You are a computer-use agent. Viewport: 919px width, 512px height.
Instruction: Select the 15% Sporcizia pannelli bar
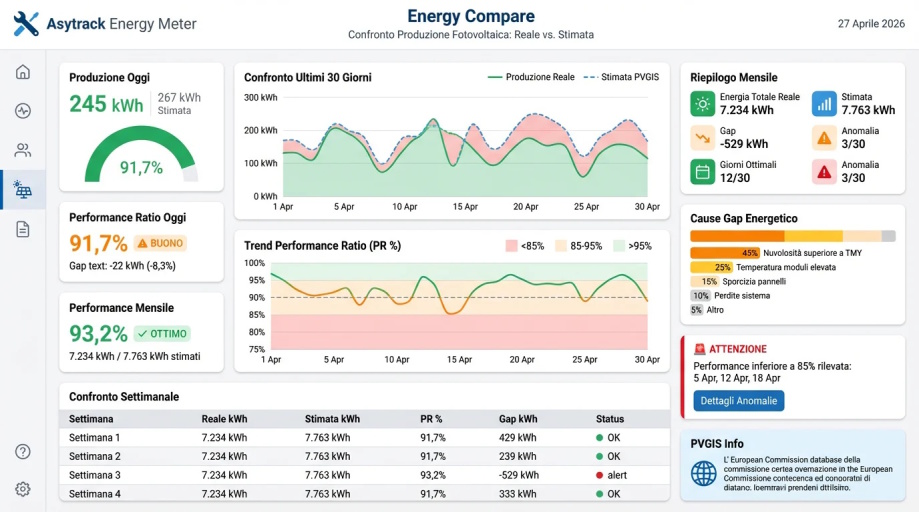[704, 281]
